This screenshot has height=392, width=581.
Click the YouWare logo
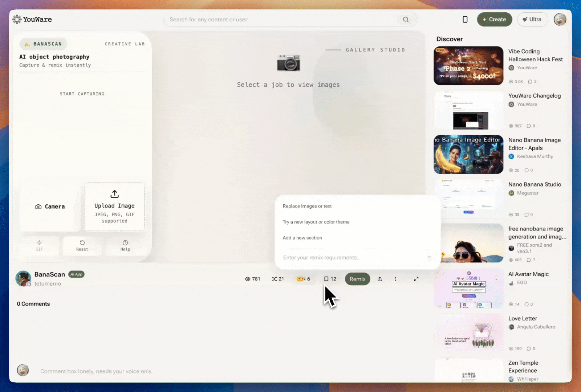click(x=32, y=19)
